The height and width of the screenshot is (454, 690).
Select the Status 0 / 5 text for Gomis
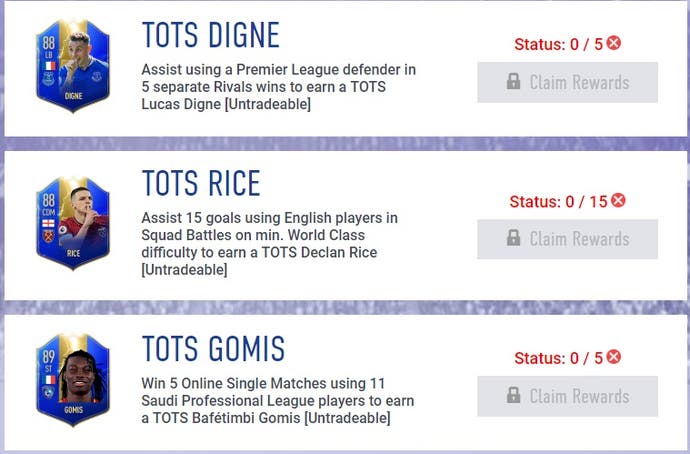pyautogui.click(x=558, y=358)
